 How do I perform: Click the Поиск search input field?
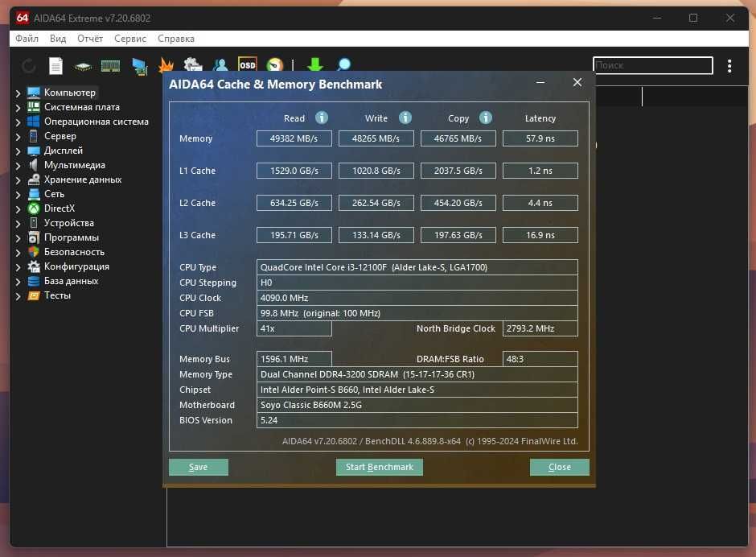652,65
